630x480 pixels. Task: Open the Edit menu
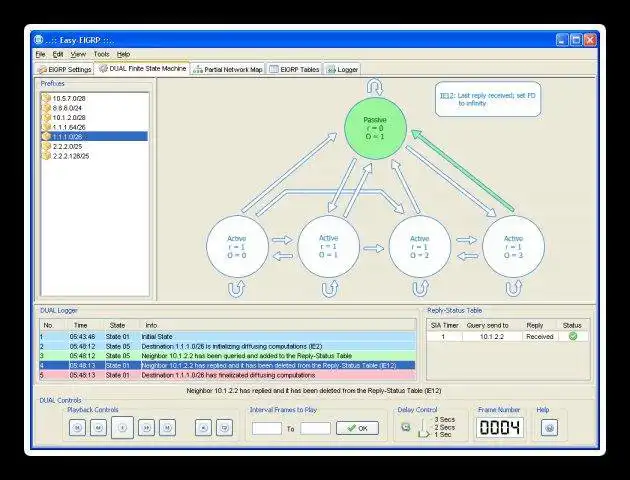pos(58,54)
